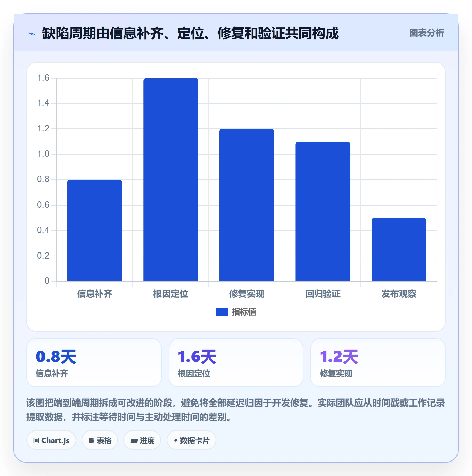This screenshot has height=476, width=472.
Task: Click the 表格 tag chip
Action: (x=100, y=440)
